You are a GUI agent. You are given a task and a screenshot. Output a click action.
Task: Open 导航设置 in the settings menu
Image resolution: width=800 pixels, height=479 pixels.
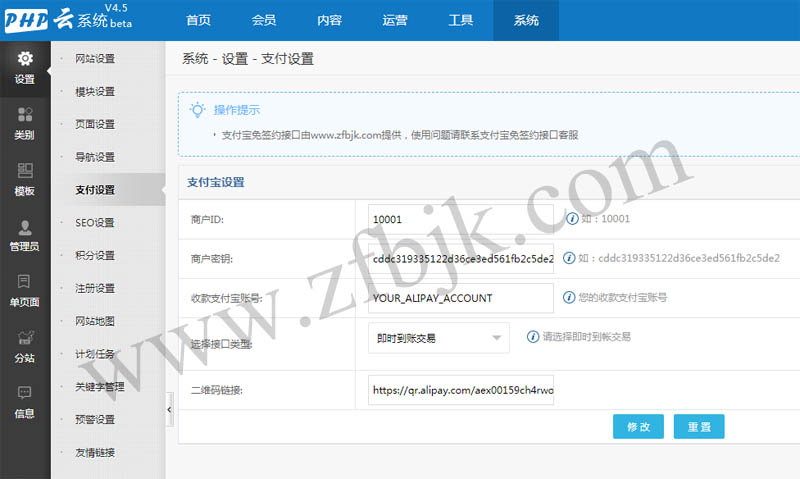[x=95, y=157]
